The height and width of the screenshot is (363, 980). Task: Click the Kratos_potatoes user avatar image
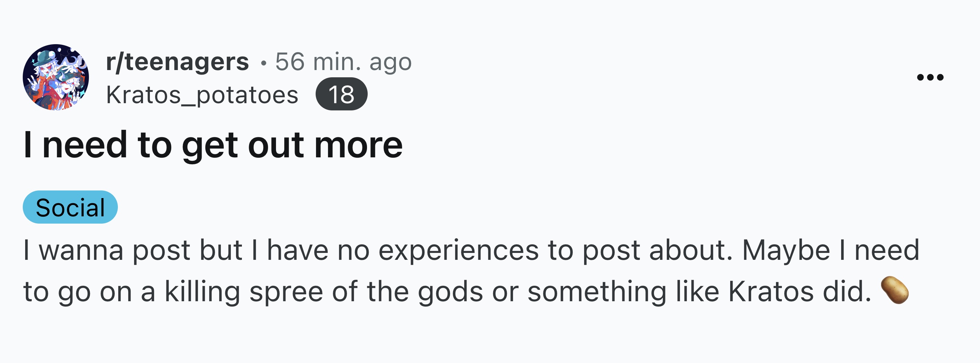coord(56,77)
